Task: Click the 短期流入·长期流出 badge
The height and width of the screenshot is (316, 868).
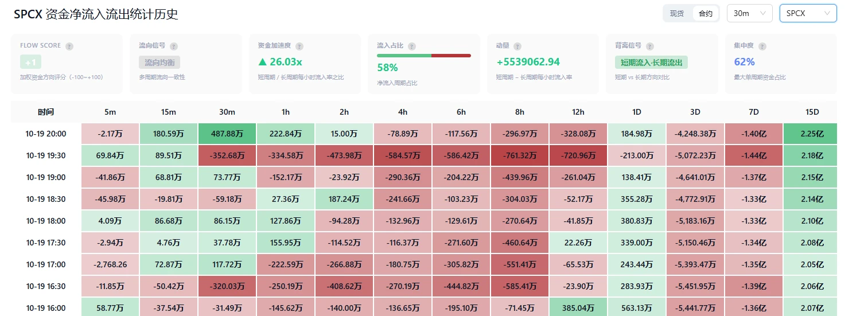Action: pyautogui.click(x=651, y=62)
